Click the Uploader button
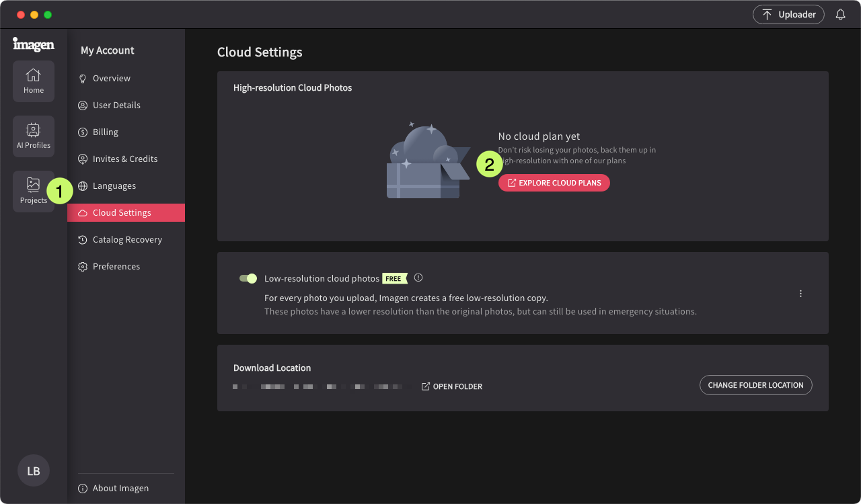This screenshot has width=861, height=504. click(x=788, y=14)
